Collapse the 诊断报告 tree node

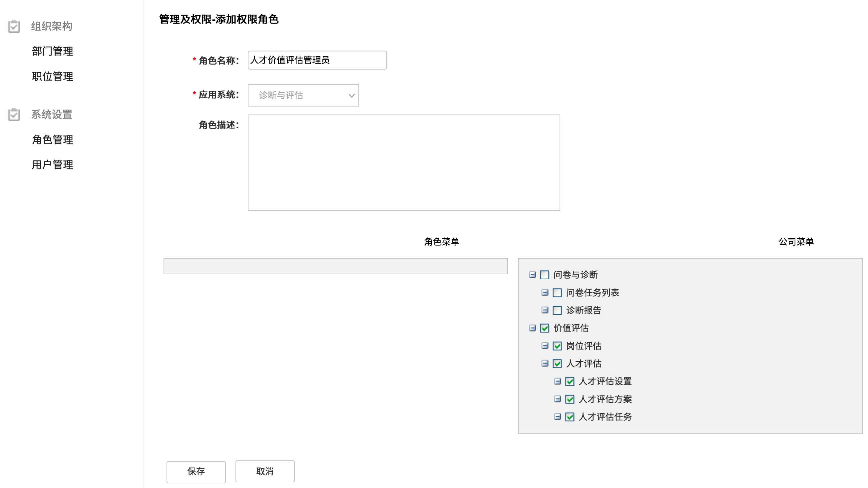pos(545,310)
